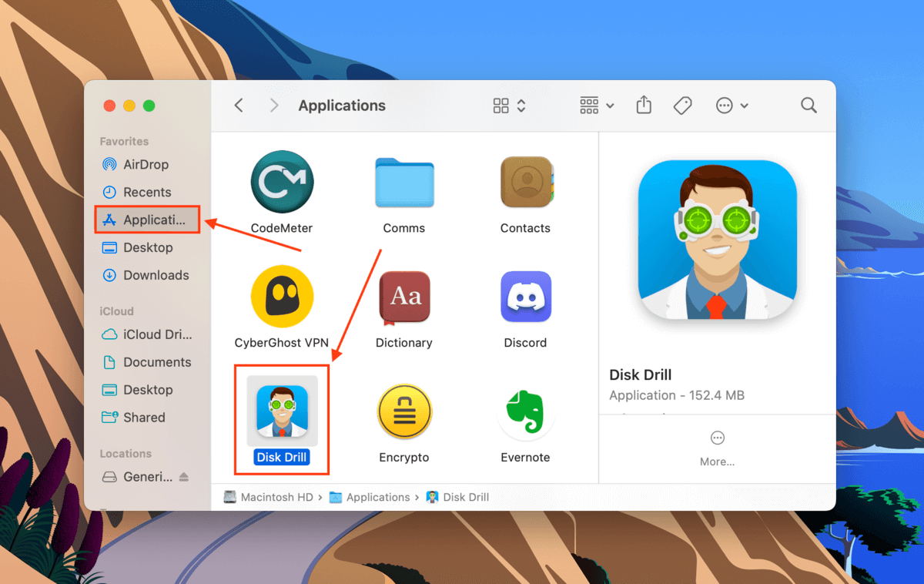Click the 'Disk Drill' title in preview pane

(641, 375)
